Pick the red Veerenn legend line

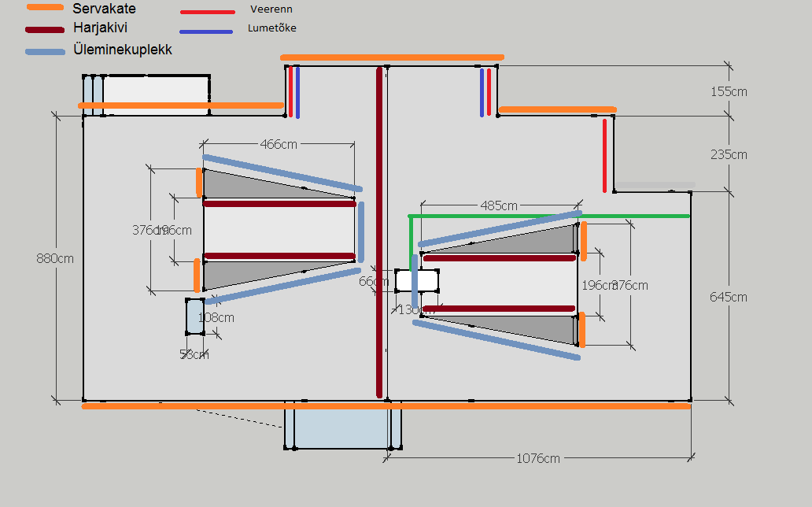point(208,13)
